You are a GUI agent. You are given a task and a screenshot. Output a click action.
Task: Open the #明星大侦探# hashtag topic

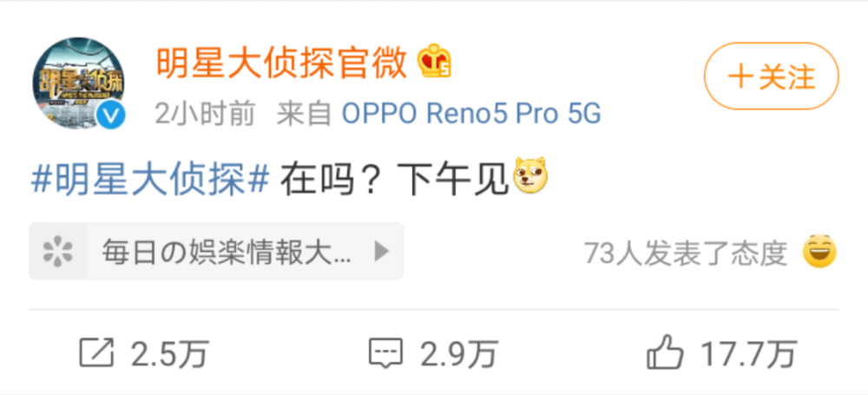(150, 180)
